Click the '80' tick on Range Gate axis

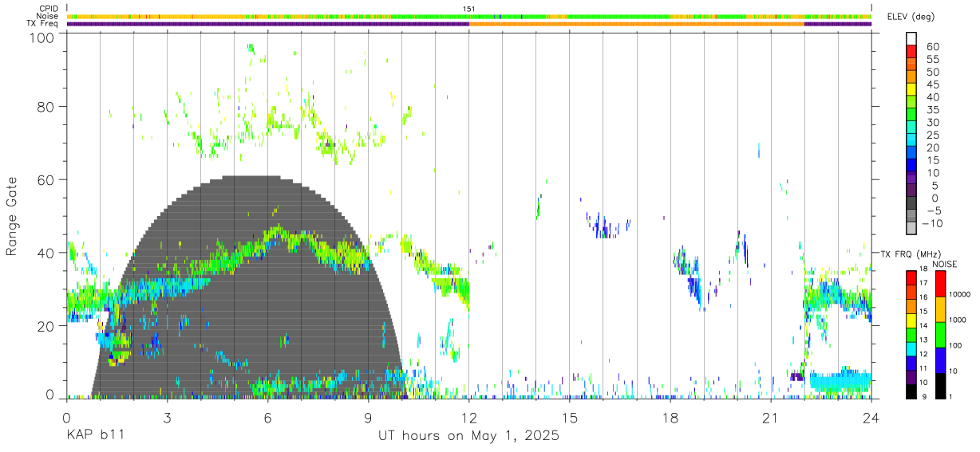coord(46,107)
